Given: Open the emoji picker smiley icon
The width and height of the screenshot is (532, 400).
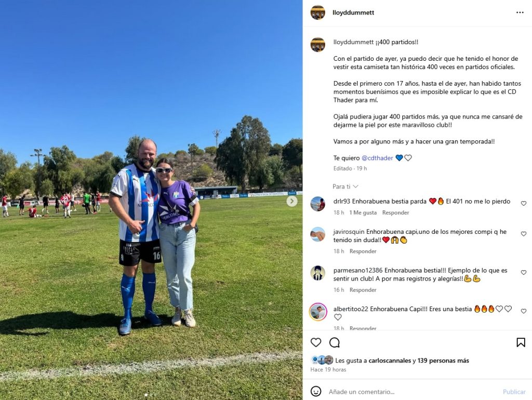Looking at the screenshot, I should [316, 392].
